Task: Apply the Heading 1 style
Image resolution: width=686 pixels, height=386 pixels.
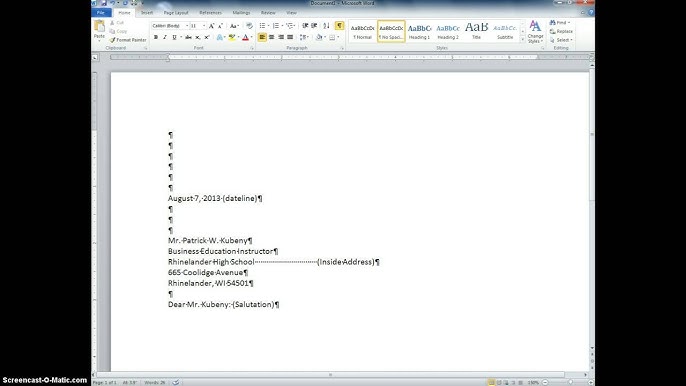Action: pyautogui.click(x=419, y=32)
